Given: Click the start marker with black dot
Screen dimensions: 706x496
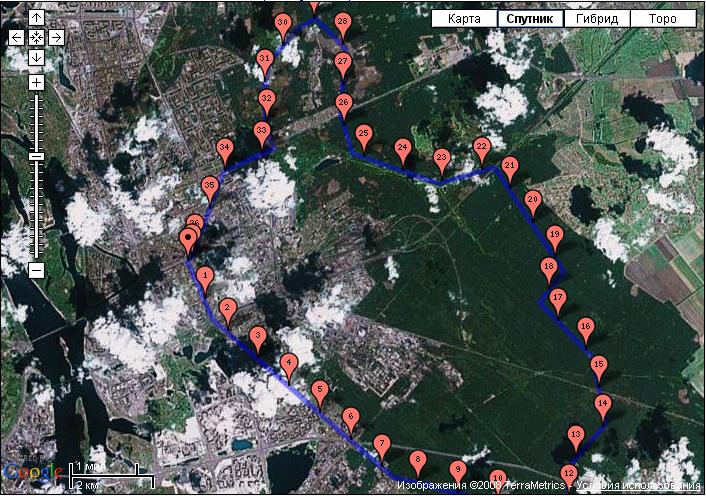Looking at the screenshot, I should pyautogui.click(x=187, y=239).
